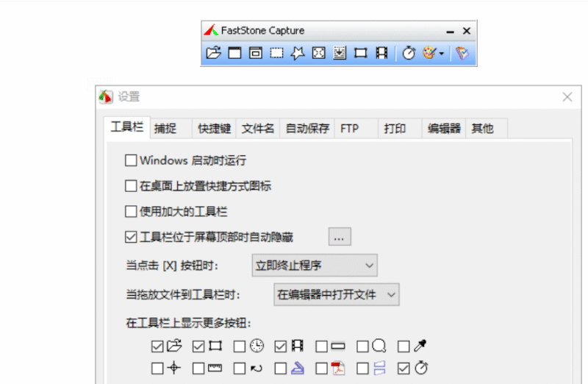Check the PDF button checkbox
This screenshot has height=384, width=588.
point(321,369)
